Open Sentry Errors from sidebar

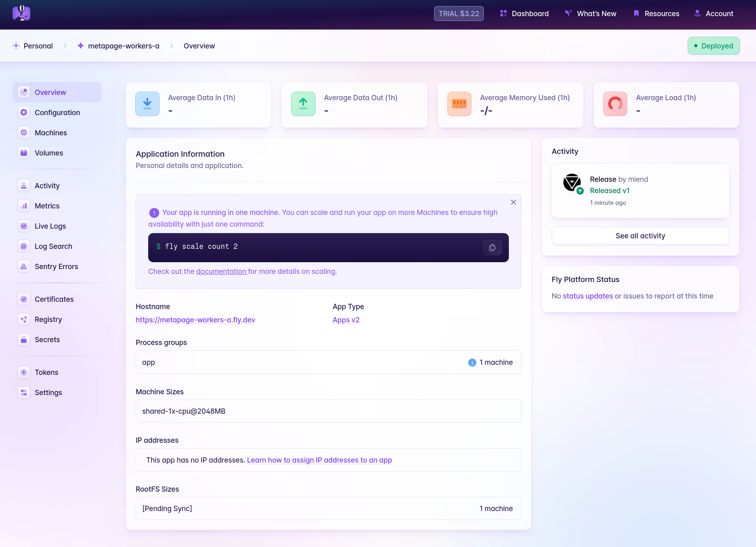click(57, 266)
